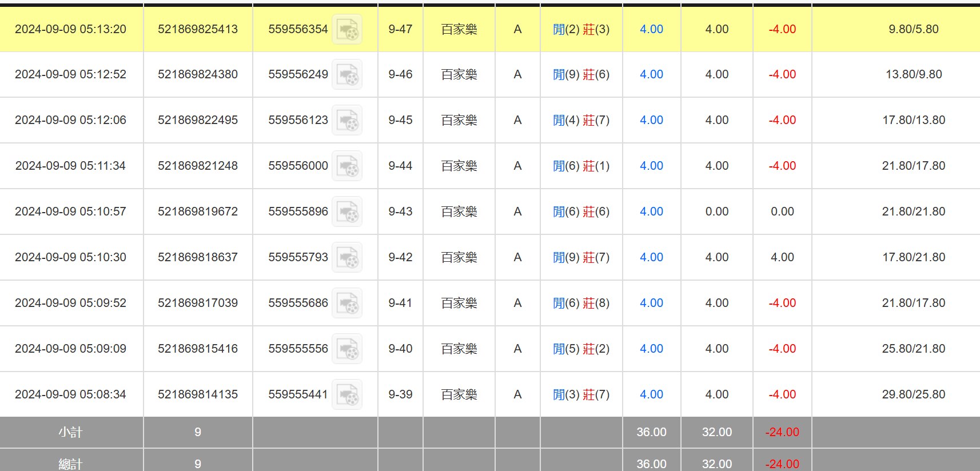Open video replay icon for round 559556354
The image size is (980, 471).
pos(347,29)
